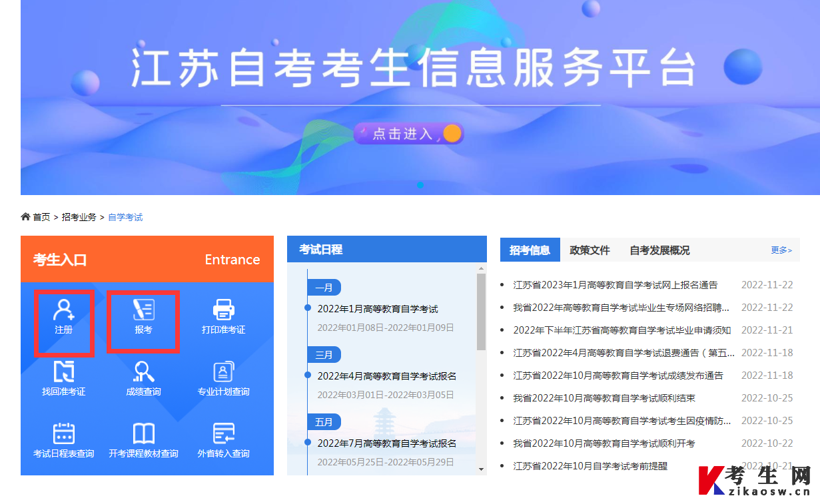Open the 更多> link

[x=781, y=250]
